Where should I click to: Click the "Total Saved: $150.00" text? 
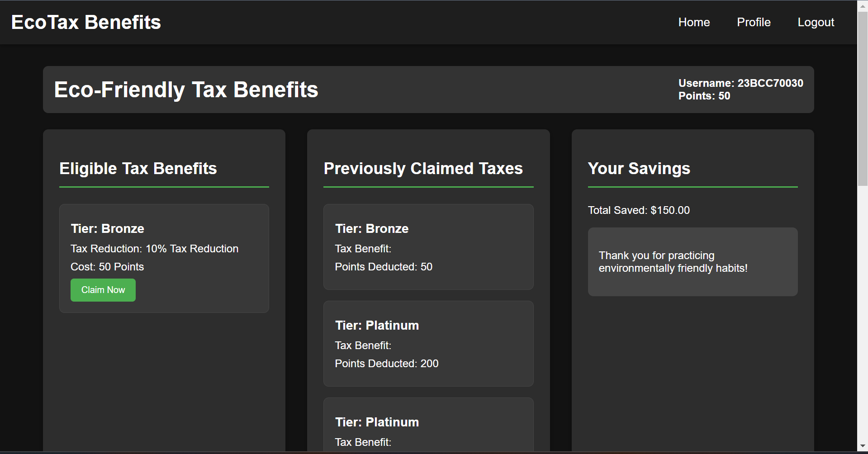tap(639, 210)
